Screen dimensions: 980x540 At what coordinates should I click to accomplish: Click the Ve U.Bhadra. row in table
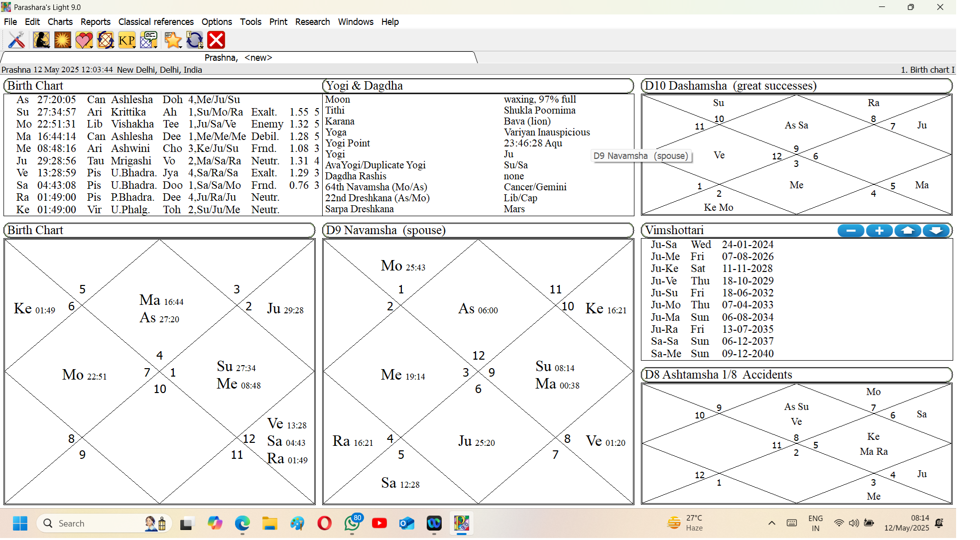(167, 173)
